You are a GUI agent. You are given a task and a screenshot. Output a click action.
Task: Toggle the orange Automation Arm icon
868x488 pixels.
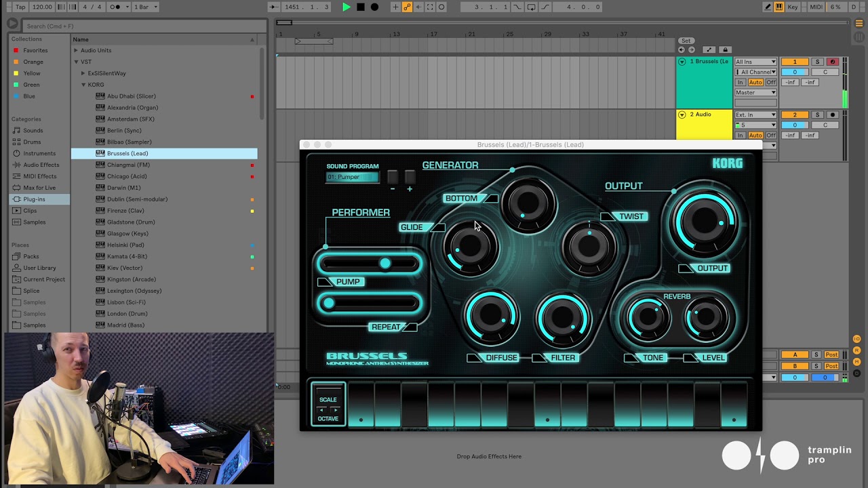tap(407, 7)
